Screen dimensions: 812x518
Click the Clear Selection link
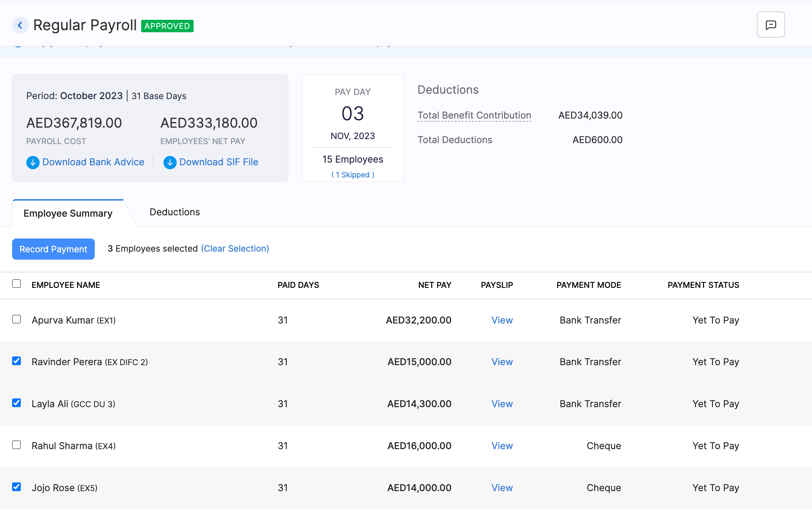[x=235, y=248]
